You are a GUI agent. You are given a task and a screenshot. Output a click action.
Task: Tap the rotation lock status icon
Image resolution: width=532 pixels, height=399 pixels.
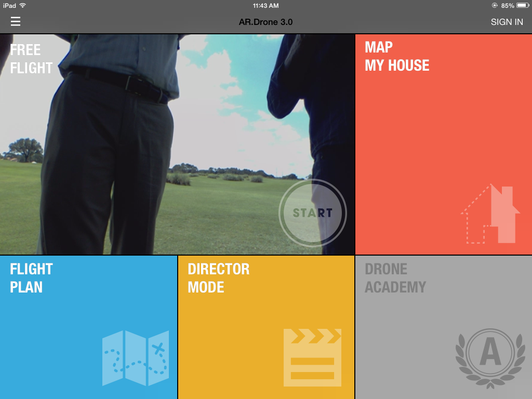(x=495, y=5)
